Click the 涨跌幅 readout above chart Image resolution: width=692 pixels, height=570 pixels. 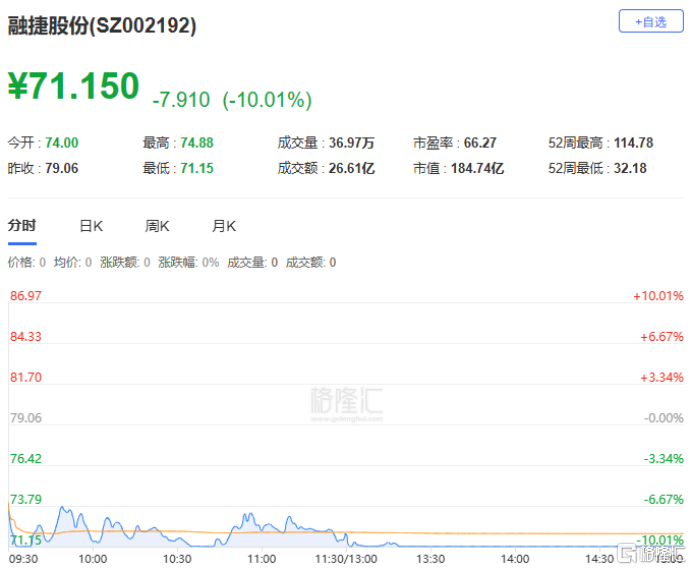click(189, 262)
